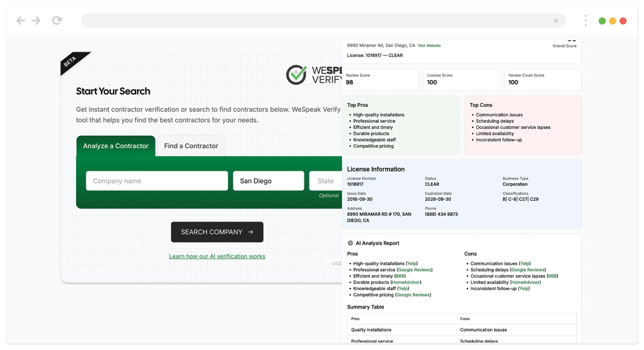Click the SEARCH COMPANY button
This screenshot has height=350, width=644.
pos(217,232)
